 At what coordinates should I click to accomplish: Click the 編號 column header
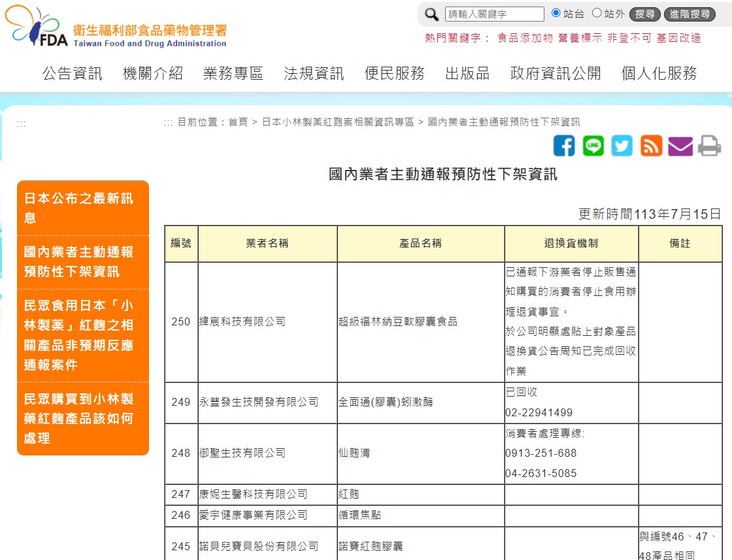tap(181, 243)
